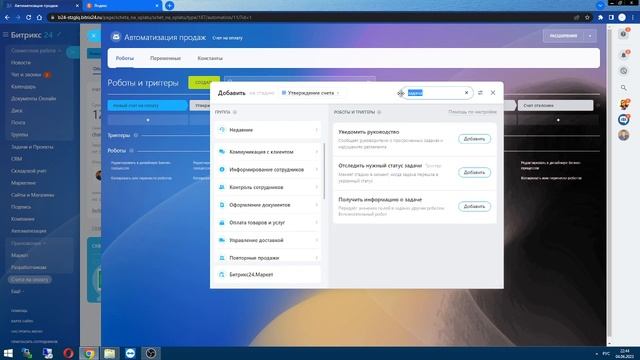Click the Оплата товаров и услуг icon
The image size is (640, 360).
pyautogui.click(x=222, y=222)
